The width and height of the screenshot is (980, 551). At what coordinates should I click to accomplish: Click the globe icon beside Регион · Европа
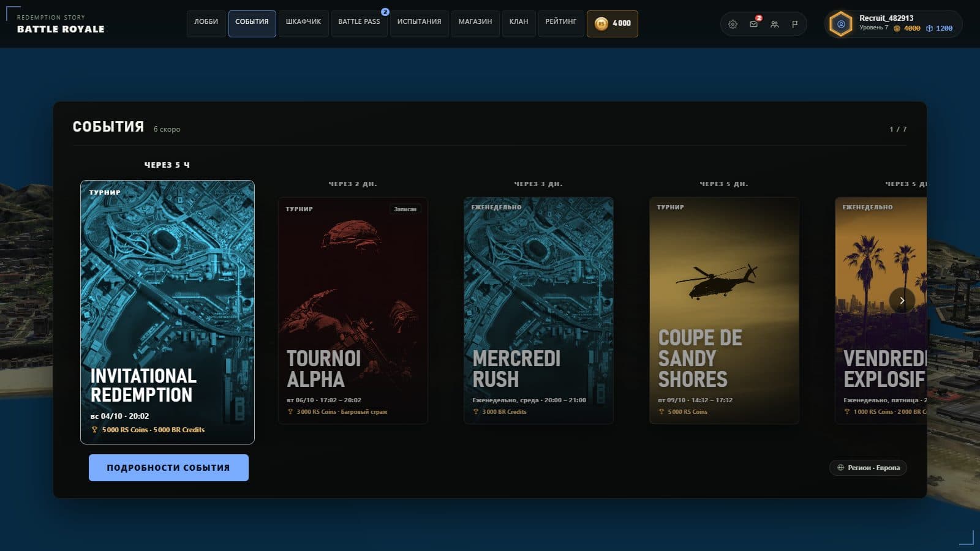840,468
